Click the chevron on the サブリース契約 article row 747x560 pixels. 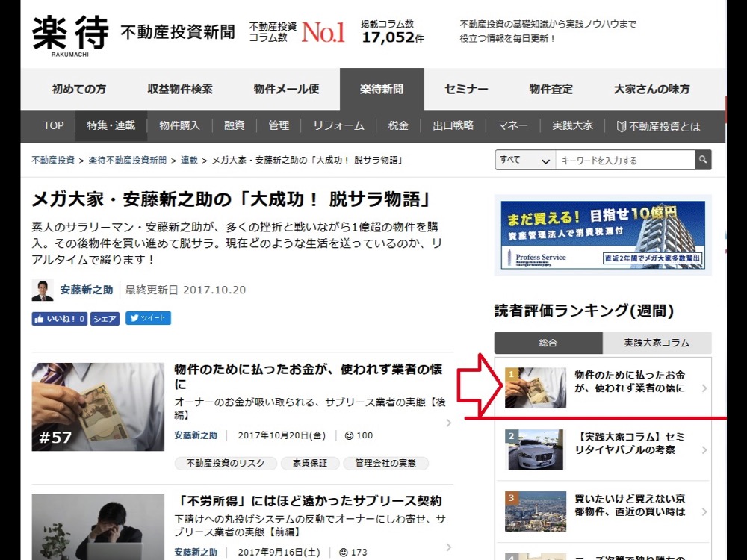point(448,547)
